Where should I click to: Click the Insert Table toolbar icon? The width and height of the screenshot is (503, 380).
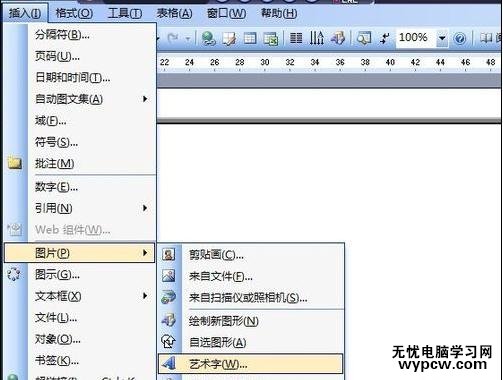(250, 38)
